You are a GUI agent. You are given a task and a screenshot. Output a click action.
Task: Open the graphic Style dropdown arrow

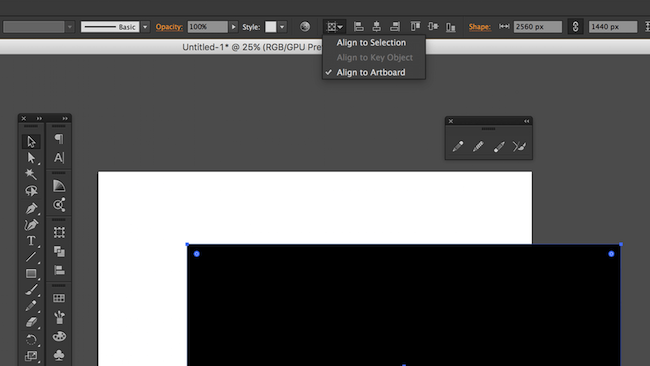[282, 27]
